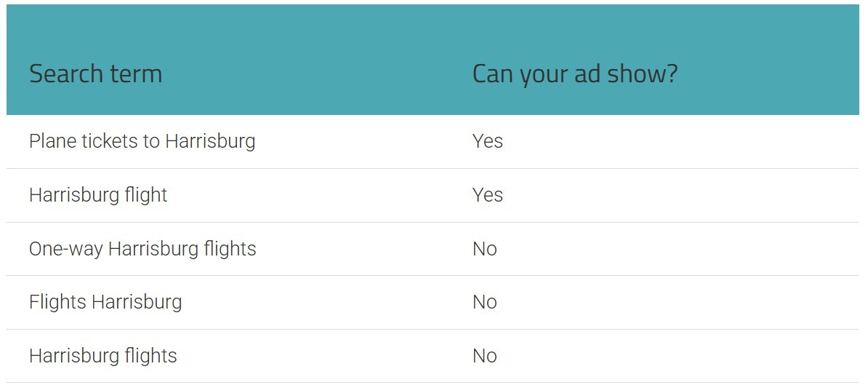
Task: Click the word "Can" in the header
Action: 493,74
